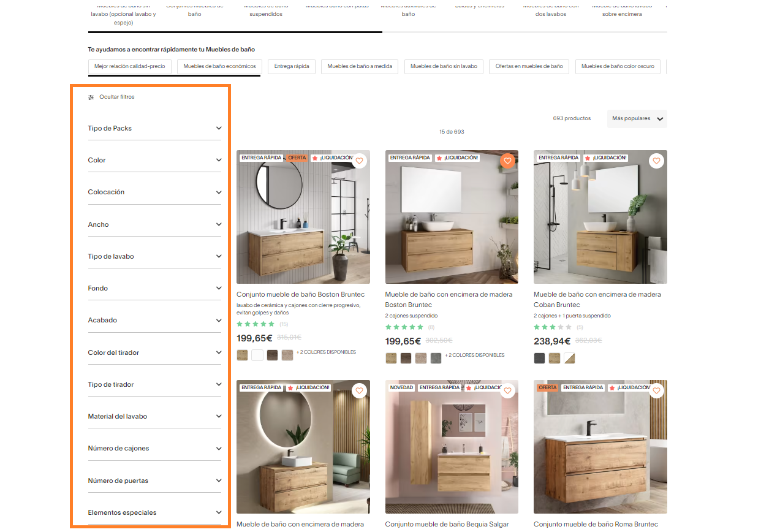The width and height of the screenshot is (780, 532).
Task: Pick the gray swatch under encimera Boston Bruntec
Action: coord(436,358)
